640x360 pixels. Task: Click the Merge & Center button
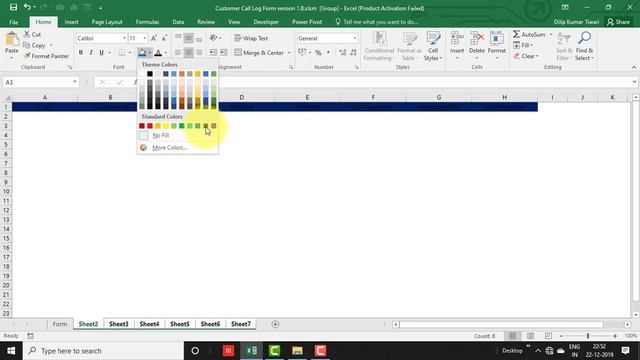click(259, 53)
